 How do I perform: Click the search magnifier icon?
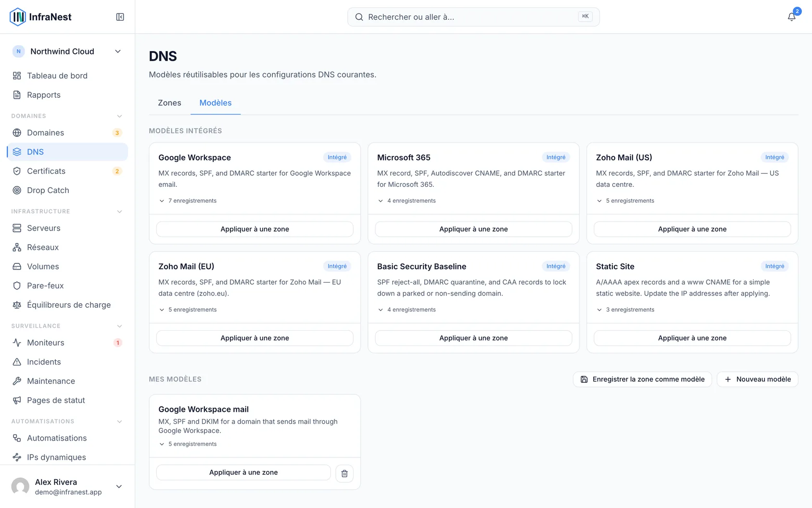(359, 17)
